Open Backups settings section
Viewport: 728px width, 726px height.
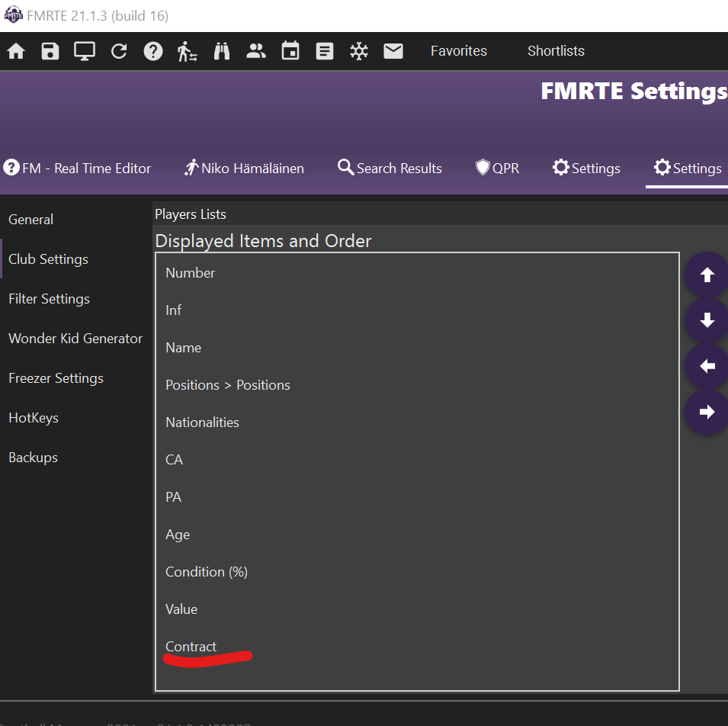pos(76,458)
